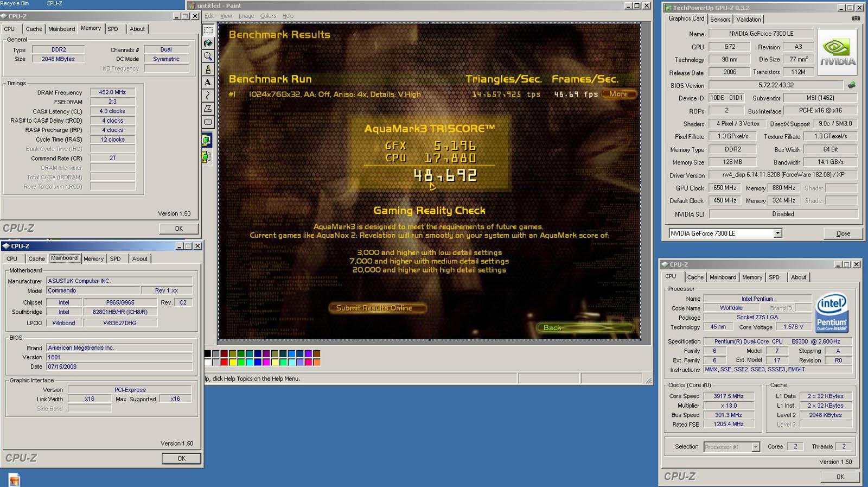Click OK in the CPU-Z processor window
868x487 pixels.
[840, 477]
